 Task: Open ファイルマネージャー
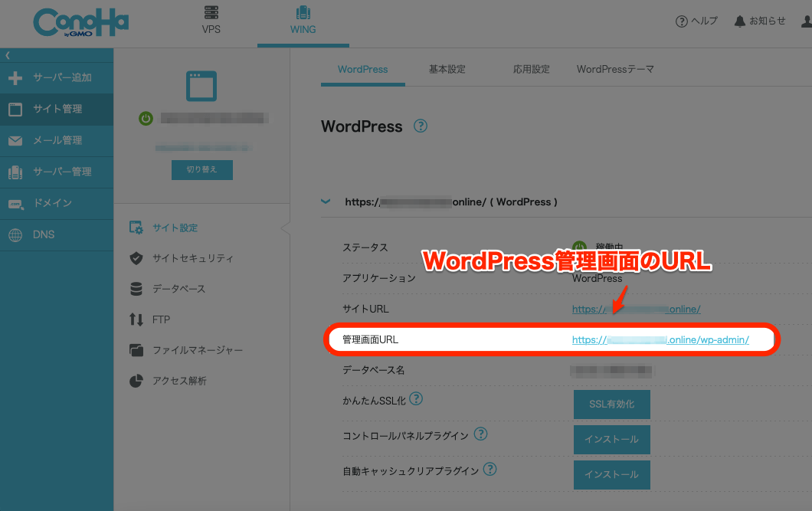coord(197,351)
